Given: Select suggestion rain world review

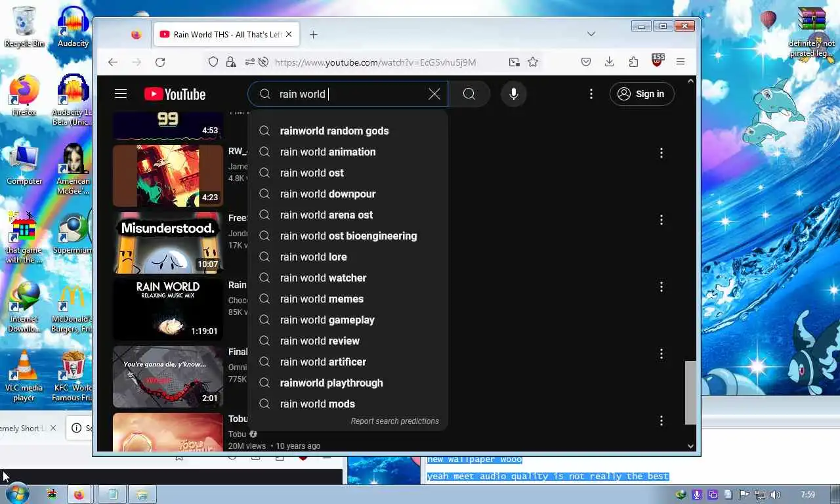Looking at the screenshot, I should point(348,341).
